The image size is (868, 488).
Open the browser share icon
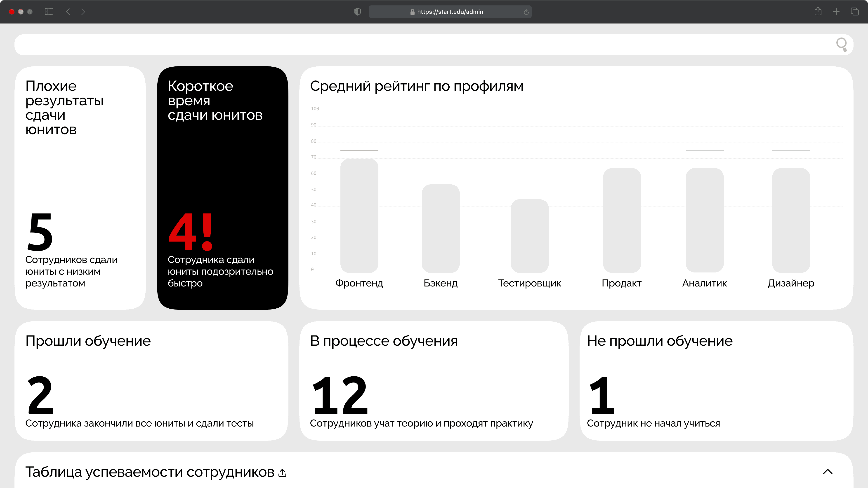click(x=818, y=12)
